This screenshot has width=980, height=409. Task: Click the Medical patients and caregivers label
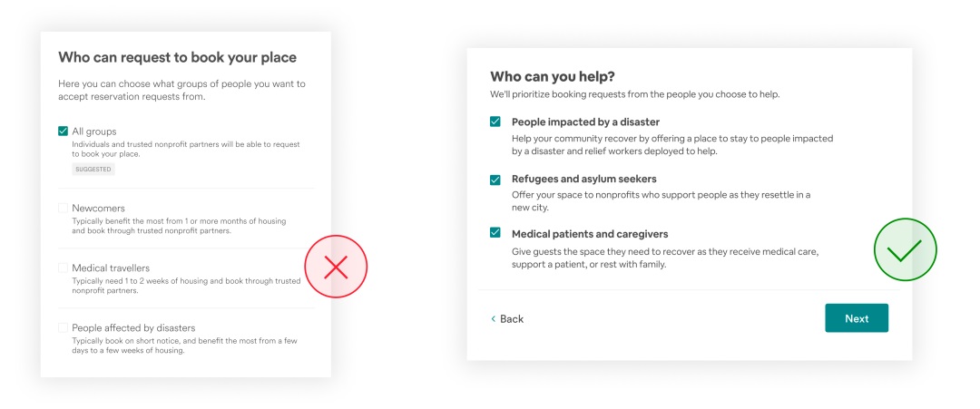click(590, 234)
